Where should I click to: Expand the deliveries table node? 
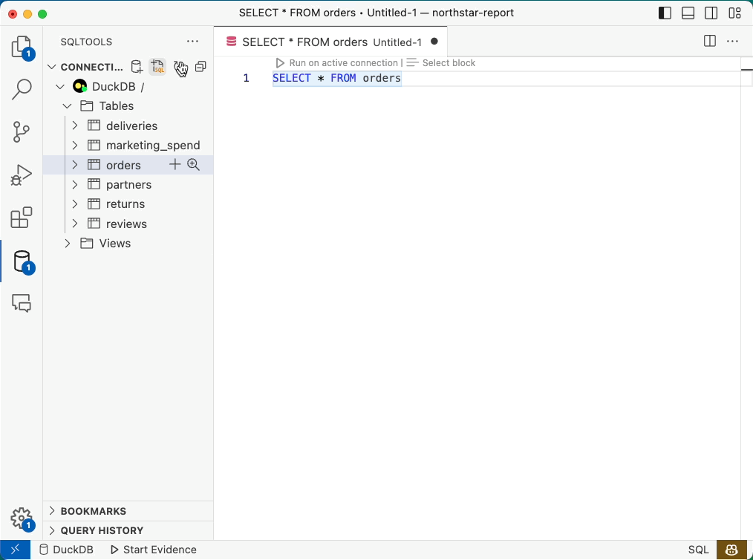click(75, 126)
